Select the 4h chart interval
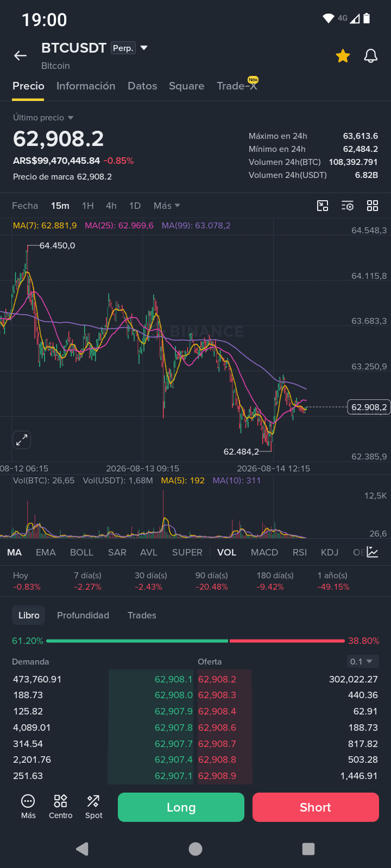 (111, 206)
